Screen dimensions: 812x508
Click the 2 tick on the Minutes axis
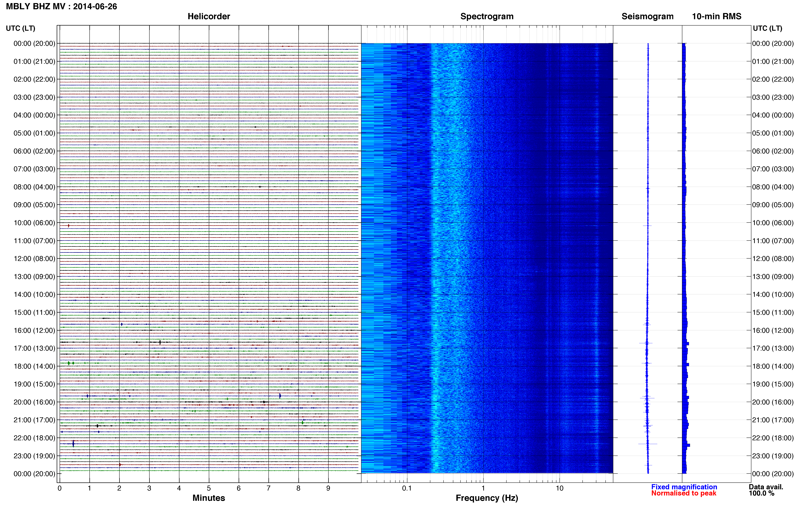tap(119, 488)
